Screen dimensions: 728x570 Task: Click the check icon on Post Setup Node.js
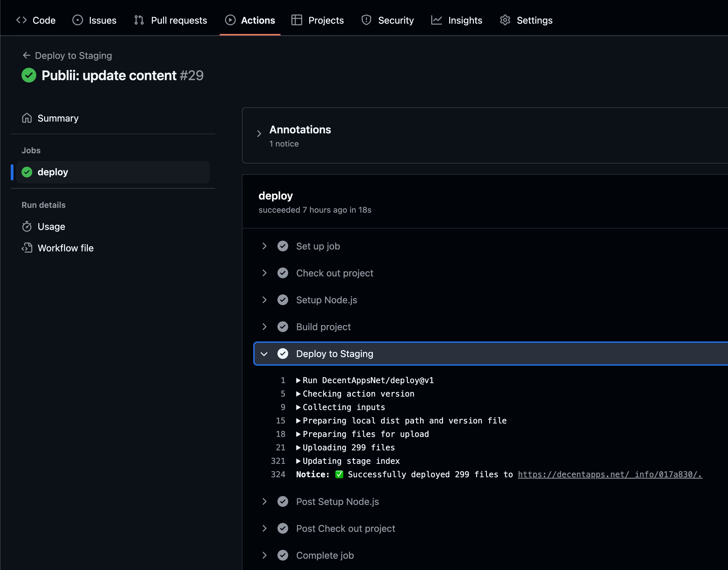[x=283, y=502]
